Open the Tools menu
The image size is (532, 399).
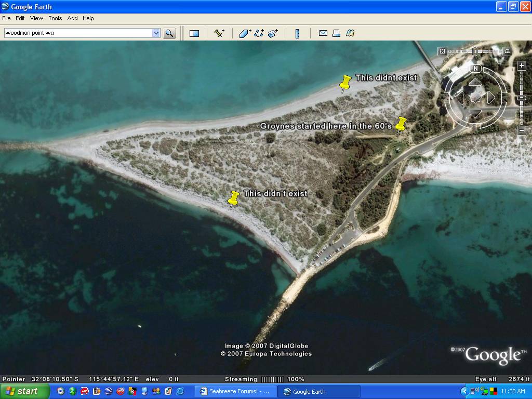pos(55,18)
